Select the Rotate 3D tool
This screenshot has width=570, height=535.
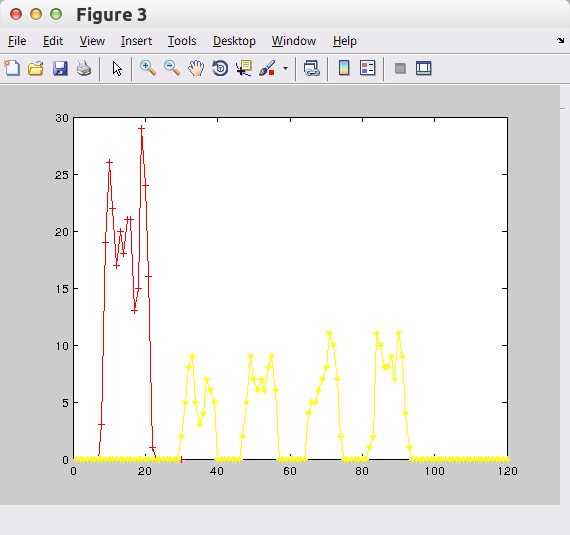point(220,68)
